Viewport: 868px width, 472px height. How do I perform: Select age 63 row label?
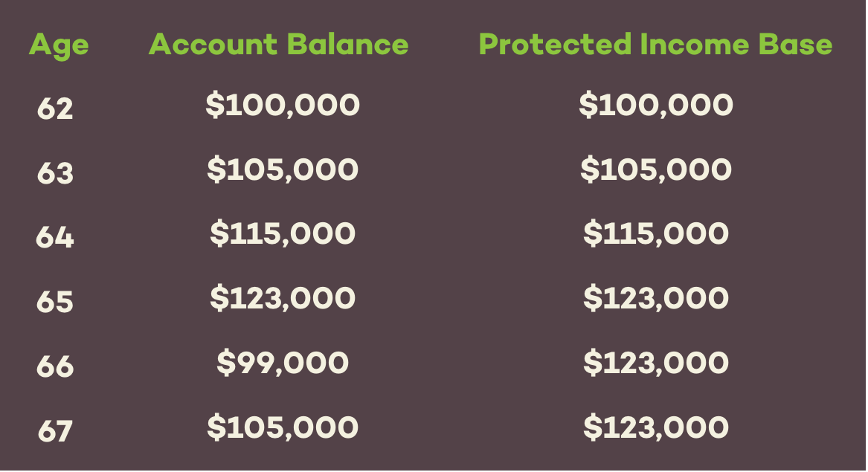(55, 172)
